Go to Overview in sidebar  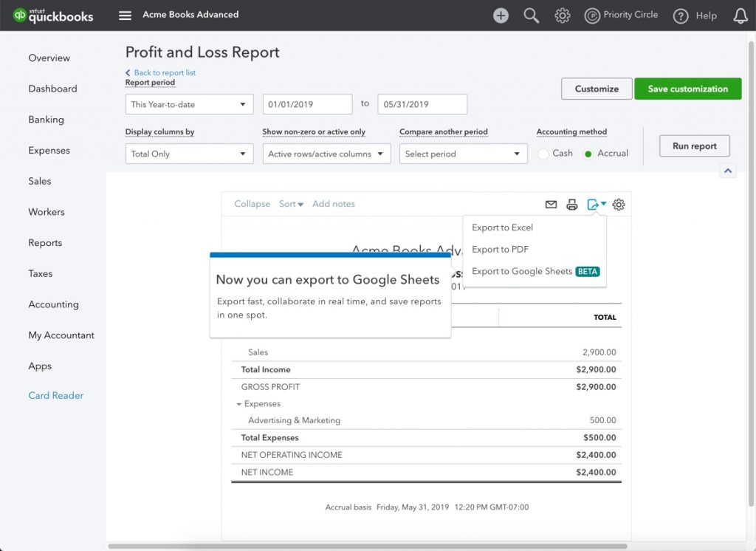pyautogui.click(x=49, y=58)
